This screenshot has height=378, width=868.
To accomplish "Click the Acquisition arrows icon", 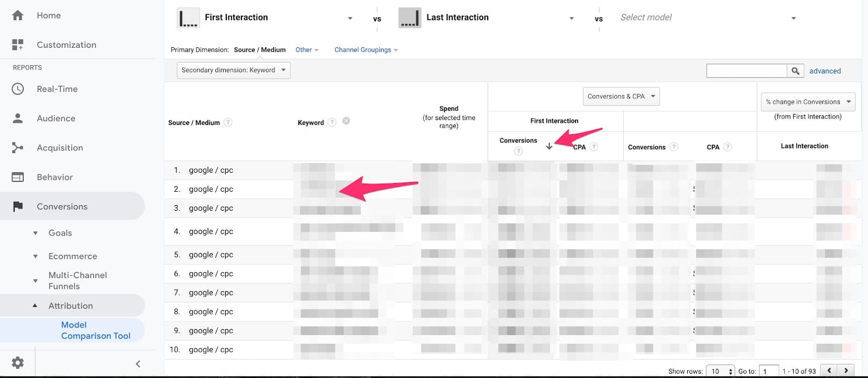I will pos(18,148).
